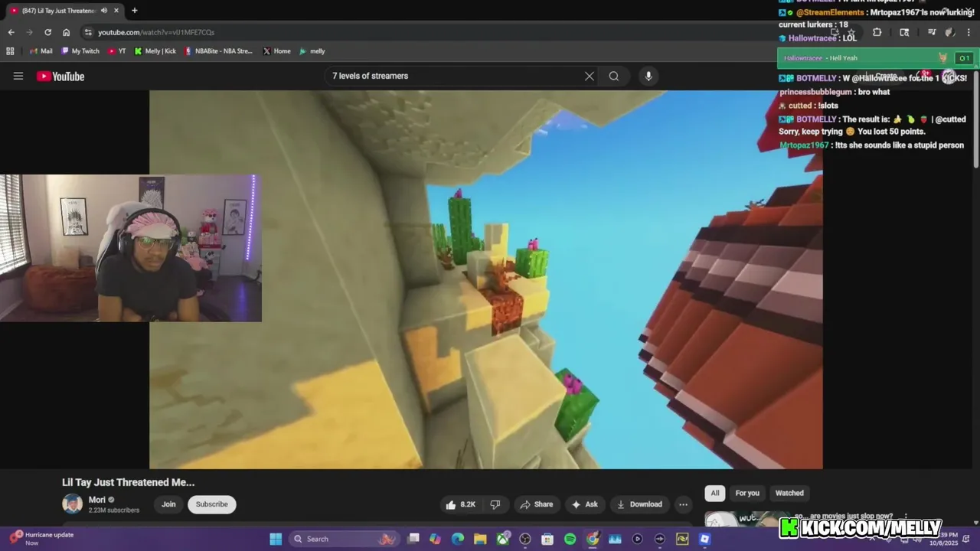Open the YT bookmark
980x551 pixels.
[x=117, y=51]
